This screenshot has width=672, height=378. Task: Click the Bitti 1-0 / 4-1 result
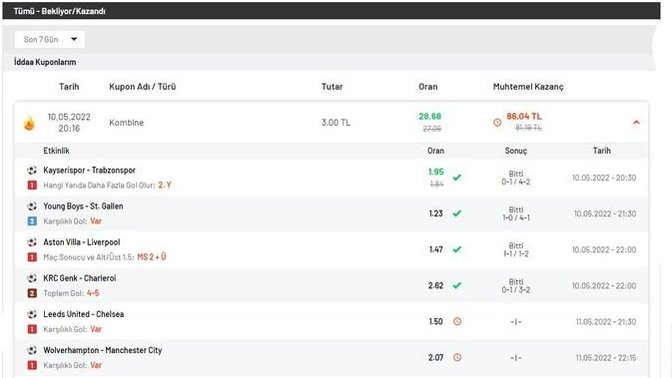click(x=516, y=213)
